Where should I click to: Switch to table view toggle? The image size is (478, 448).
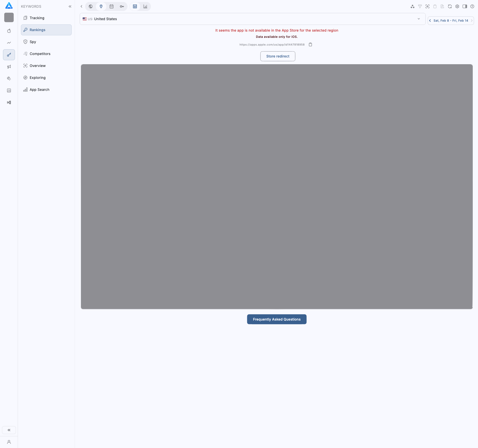tap(135, 6)
